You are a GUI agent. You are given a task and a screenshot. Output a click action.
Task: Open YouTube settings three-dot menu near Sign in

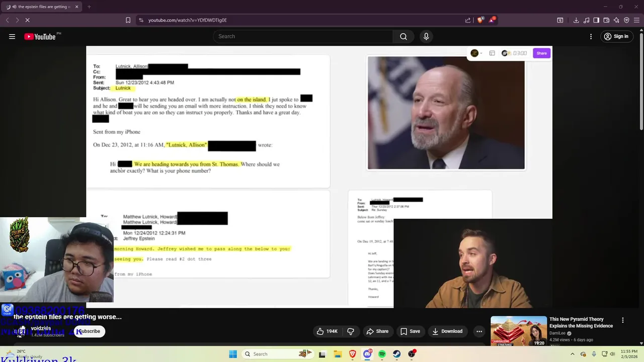(591, 36)
